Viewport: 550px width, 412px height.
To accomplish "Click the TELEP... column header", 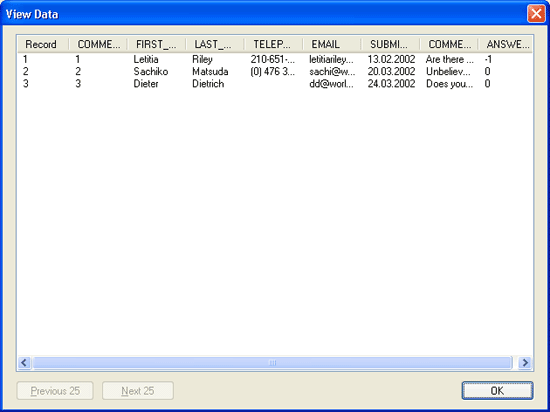I will (x=273, y=44).
